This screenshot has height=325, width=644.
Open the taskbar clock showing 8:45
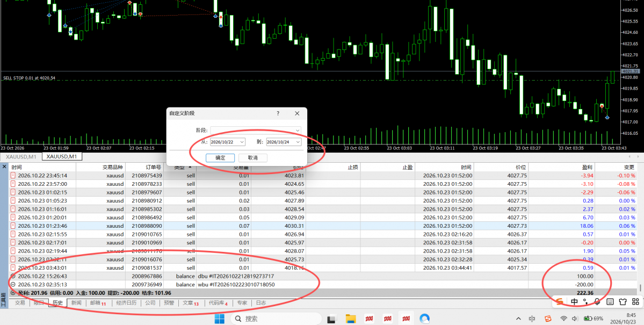pos(624,319)
